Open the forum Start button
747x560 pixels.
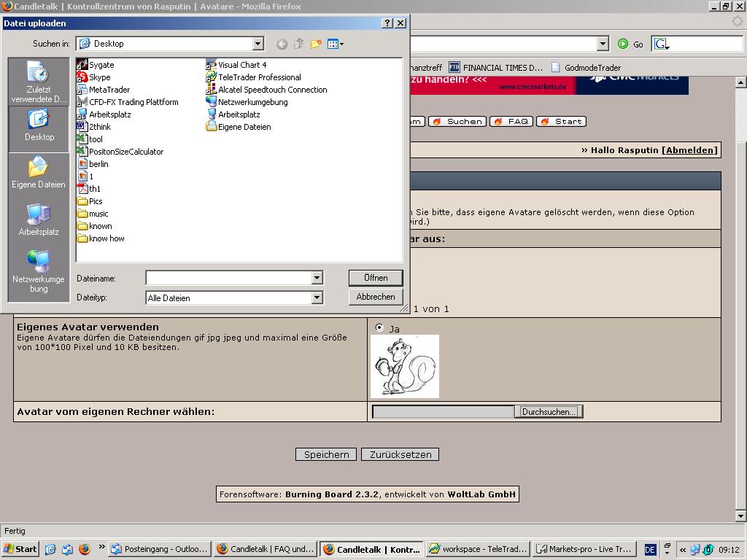(561, 122)
